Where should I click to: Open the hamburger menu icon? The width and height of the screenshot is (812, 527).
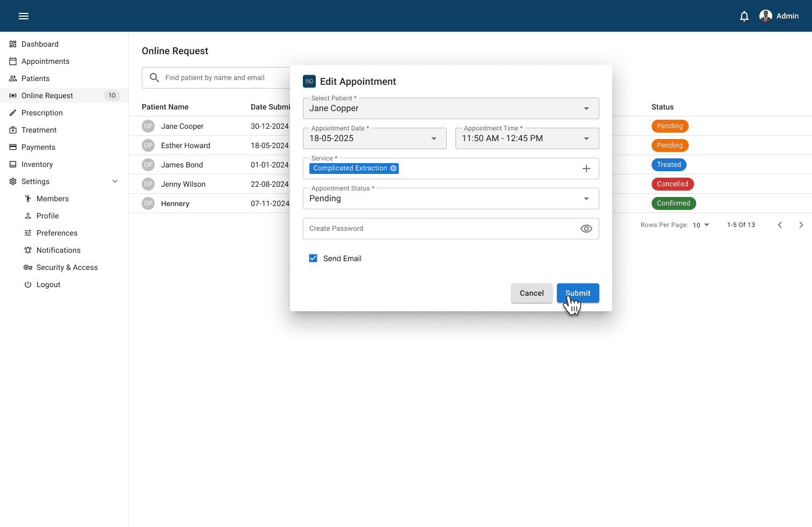click(24, 16)
